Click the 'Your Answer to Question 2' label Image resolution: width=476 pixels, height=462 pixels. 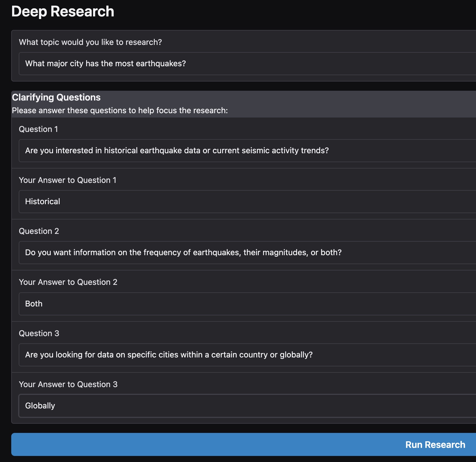(x=68, y=282)
